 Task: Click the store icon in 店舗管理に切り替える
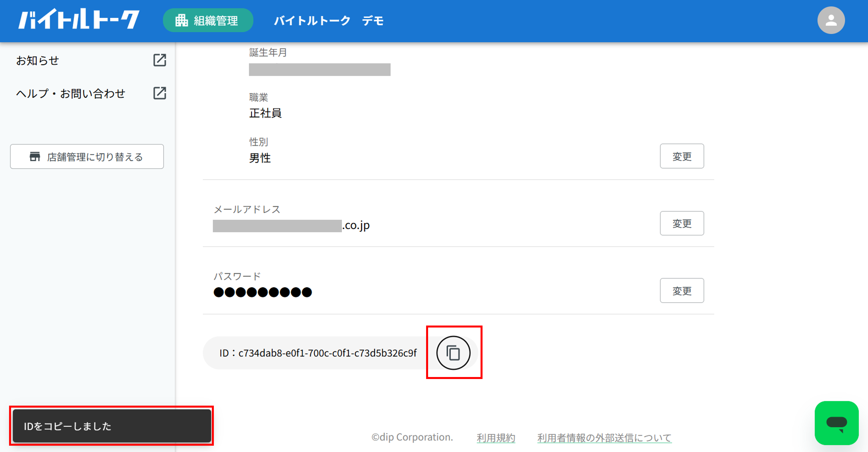click(x=35, y=156)
